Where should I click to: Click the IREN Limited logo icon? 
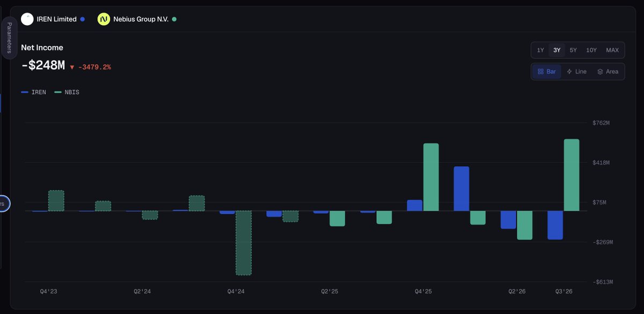[x=27, y=19]
